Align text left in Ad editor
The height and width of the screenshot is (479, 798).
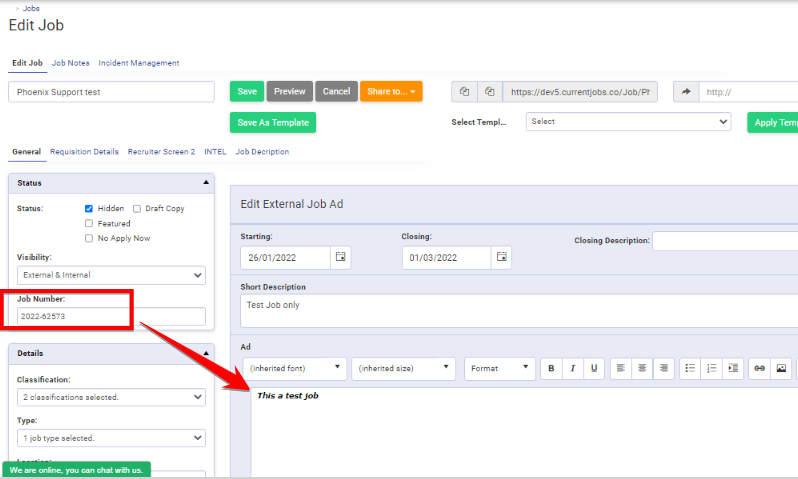[621, 368]
